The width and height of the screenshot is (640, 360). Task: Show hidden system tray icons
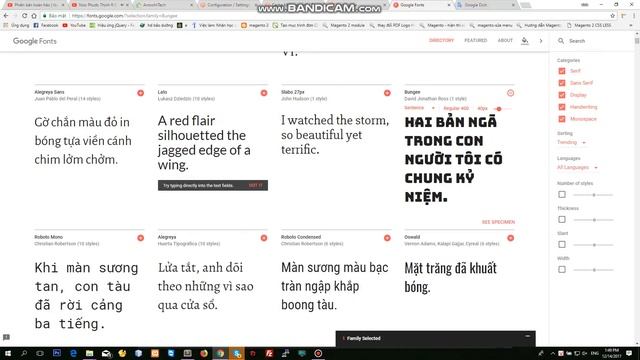click(x=553, y=353)
